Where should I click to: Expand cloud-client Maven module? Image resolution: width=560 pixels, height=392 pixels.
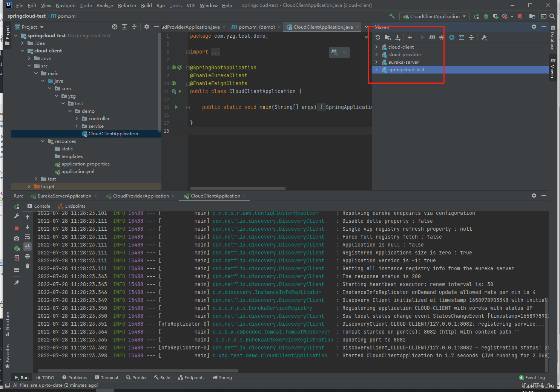point(376,47)
